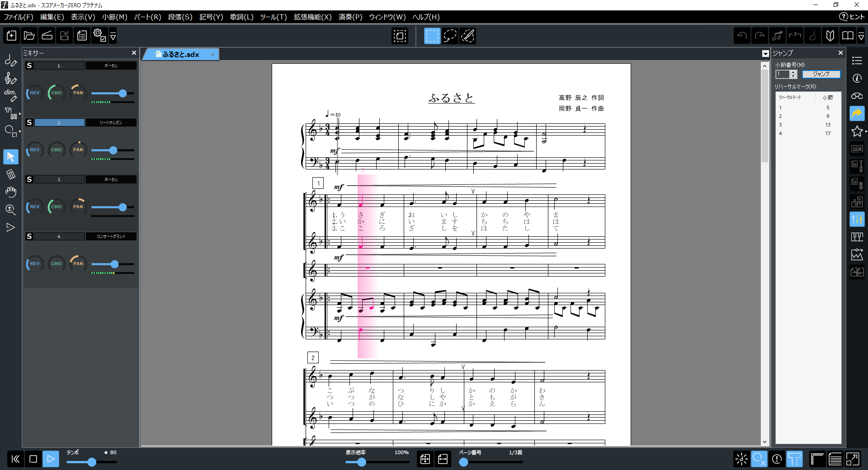Select the hand pan tool
Viewport: 868px width, 470px height.
[11, 192]
